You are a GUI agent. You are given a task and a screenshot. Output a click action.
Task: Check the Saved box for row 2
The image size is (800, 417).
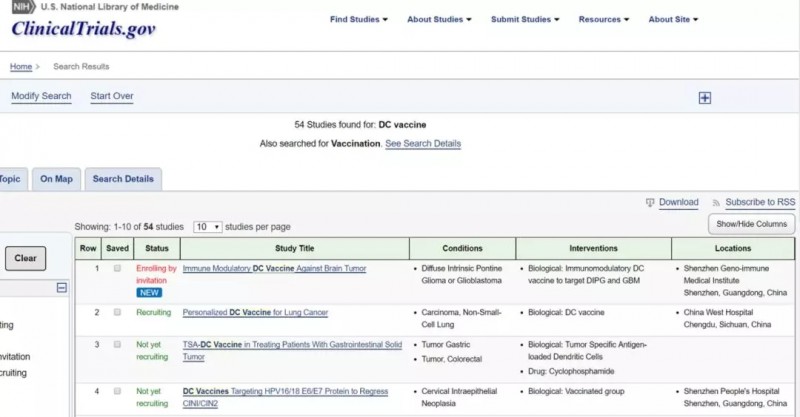tap(117, 312)
